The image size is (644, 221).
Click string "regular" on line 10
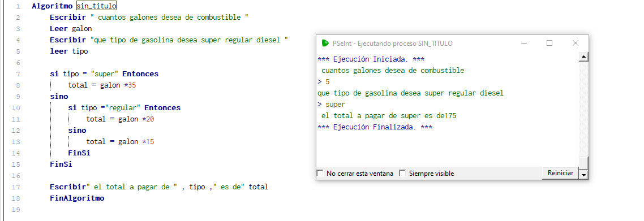tap(123, 108)
